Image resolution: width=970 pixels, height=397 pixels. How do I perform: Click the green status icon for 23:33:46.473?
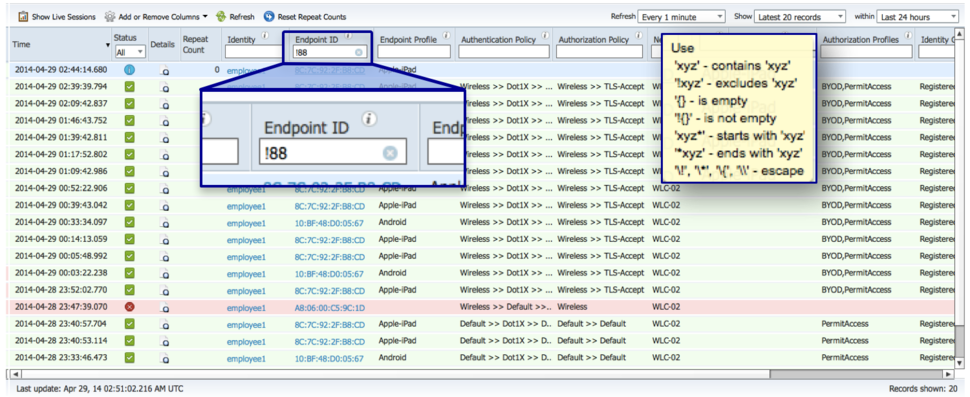point(129,357)
